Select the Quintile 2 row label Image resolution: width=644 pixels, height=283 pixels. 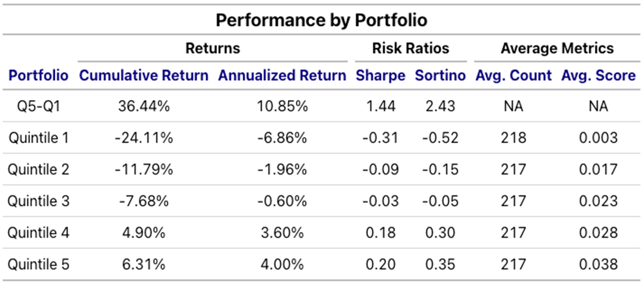[x=39, y=169]
